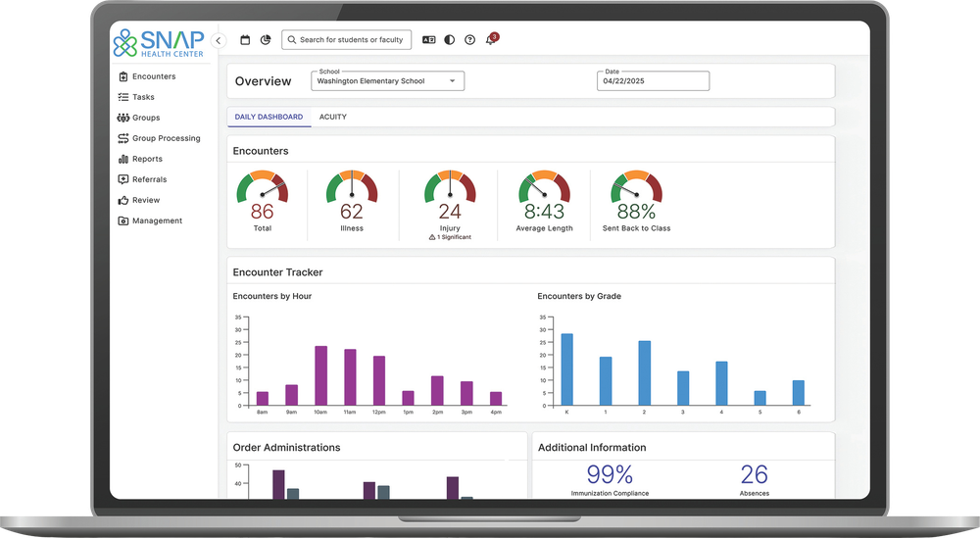Click the Sent Back to Class gauge

[636, 201]
